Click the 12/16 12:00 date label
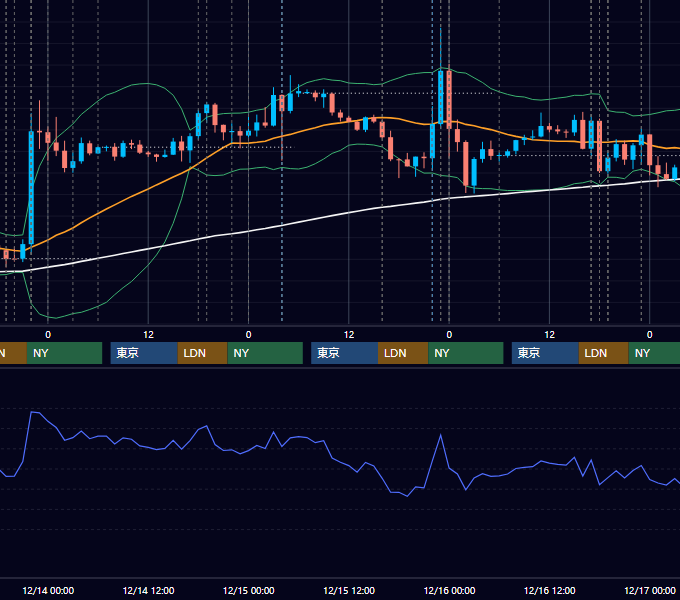The width and height of the screenshot is (680, 600). [x=549, y=590]
